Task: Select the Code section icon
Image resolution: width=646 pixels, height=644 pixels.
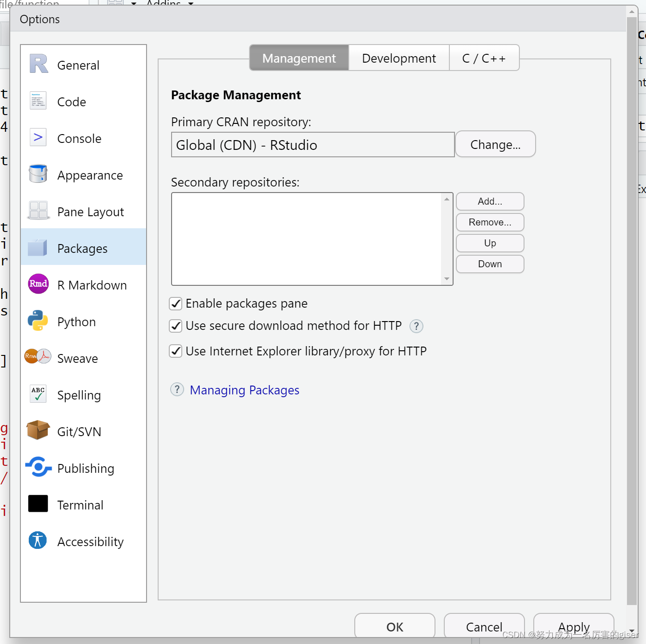Action: click(38, 100)
